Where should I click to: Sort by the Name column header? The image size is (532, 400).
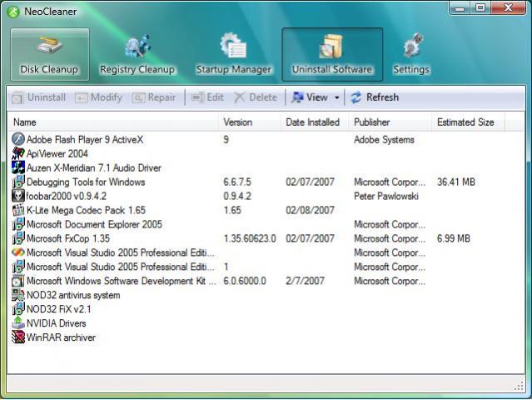[x=112, y=122]
